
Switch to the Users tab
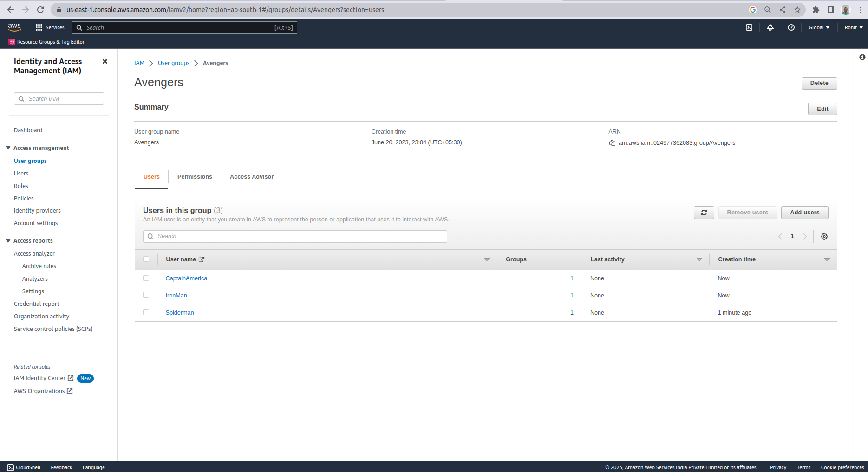click(151, 177)
